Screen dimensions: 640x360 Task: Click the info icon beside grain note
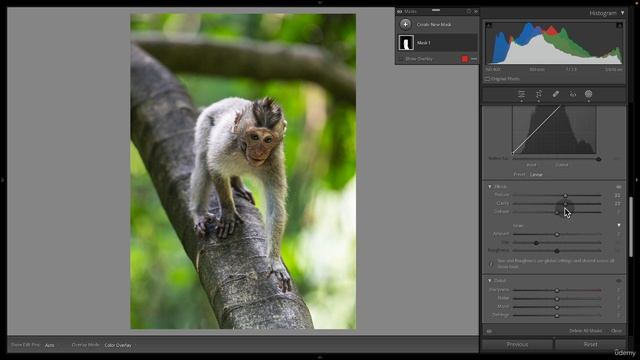[491, 264]
